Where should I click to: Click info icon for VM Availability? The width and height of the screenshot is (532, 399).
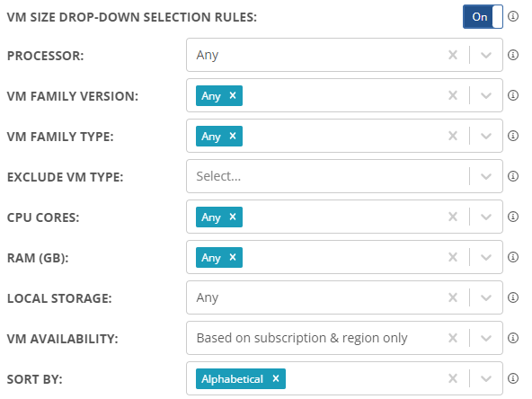click(x=512, y=338)
